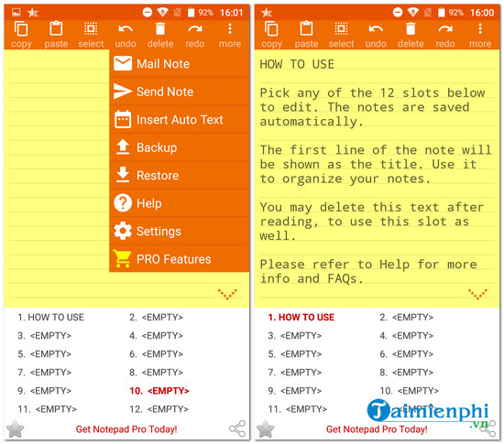Open slot 5 EMPTY in left screen

pyautogui.click(x=44, y=353)
